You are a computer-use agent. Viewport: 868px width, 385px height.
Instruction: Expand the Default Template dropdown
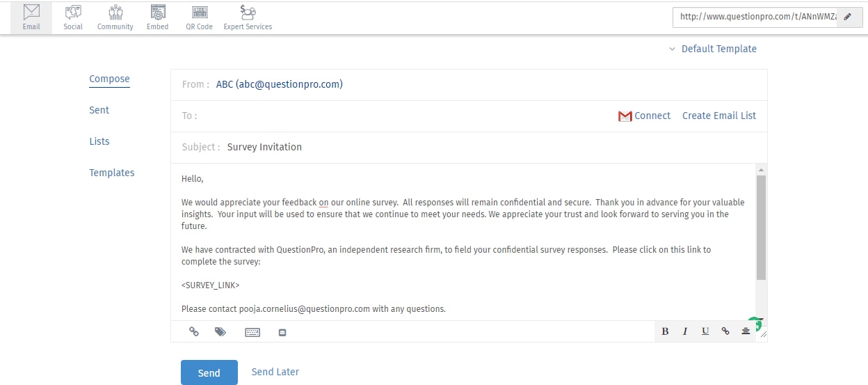[x=713, y=49]
